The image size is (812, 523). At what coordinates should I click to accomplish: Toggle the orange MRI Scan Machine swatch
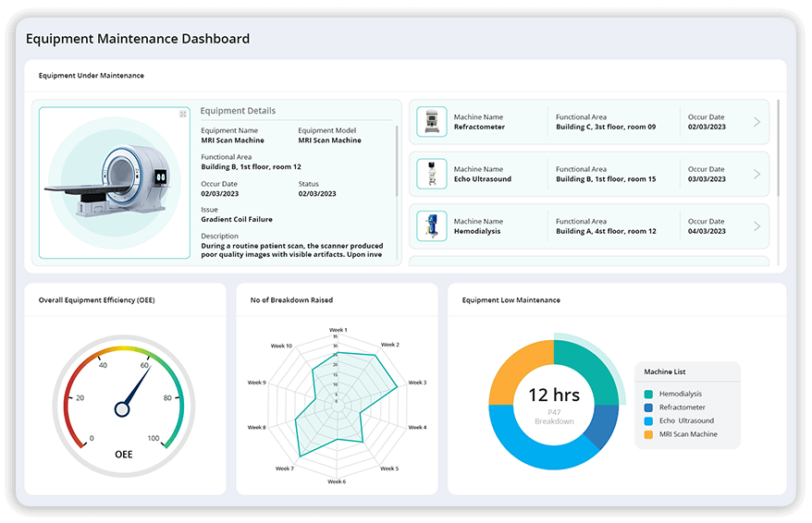[649, 434]
